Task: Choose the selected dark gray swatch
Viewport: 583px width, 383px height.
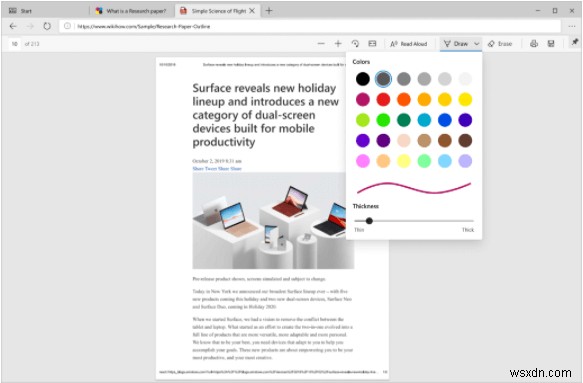Action: (383, 79)
